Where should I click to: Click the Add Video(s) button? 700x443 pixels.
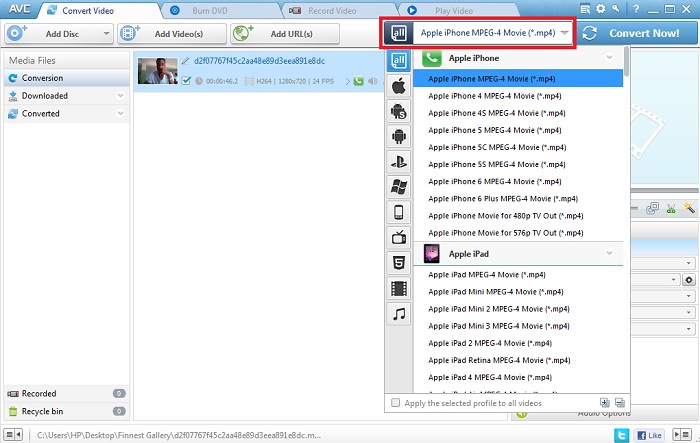pyautogui.click(x=172, y=34)
